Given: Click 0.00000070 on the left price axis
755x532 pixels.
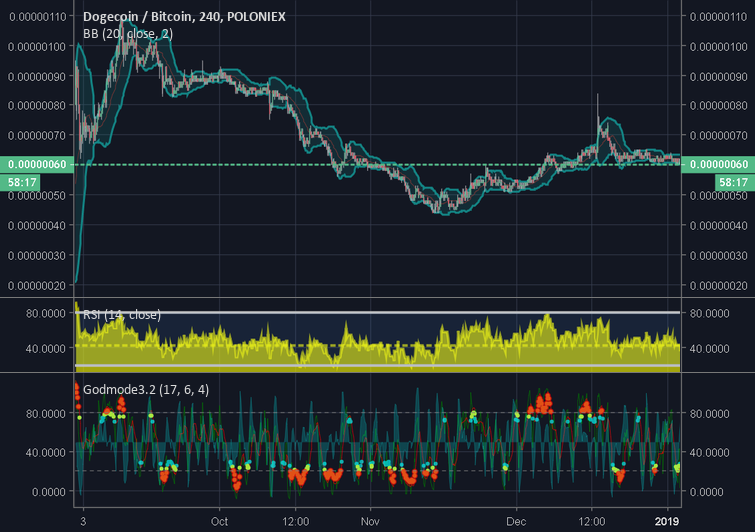Looking at the screenshot, I should tap(38, 135).
